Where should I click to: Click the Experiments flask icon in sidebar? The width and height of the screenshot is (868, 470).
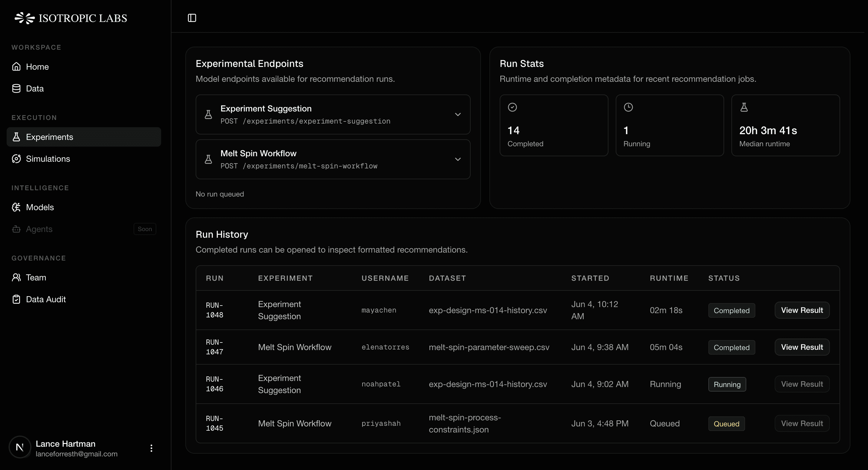tap(16, 137)
